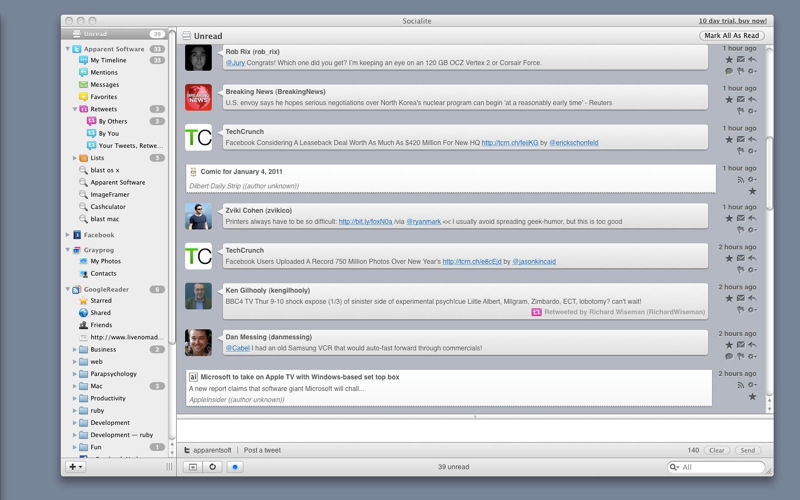Screen dimensions: 800x500
Task: Flag the Ken Gilhooly tweet
Action: (741, 310)
